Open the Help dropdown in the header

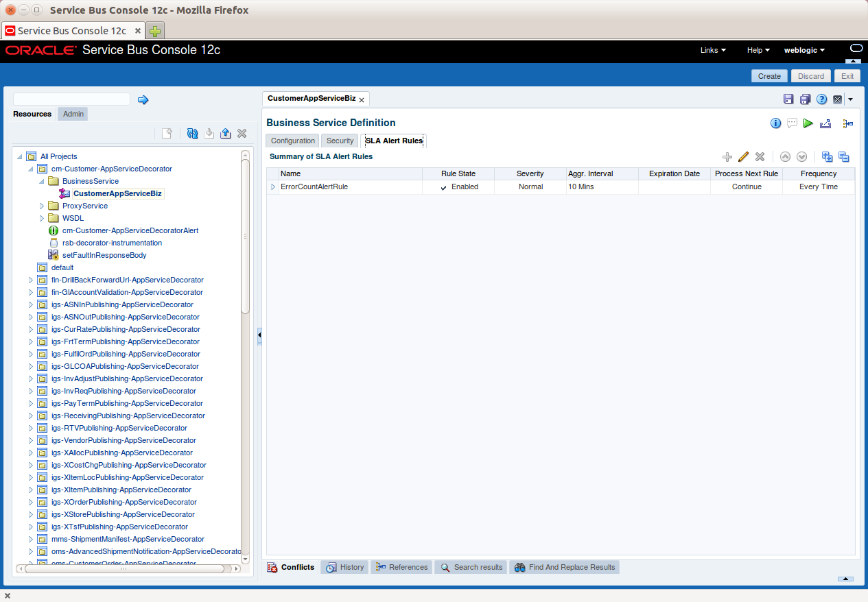pos(758,50)
